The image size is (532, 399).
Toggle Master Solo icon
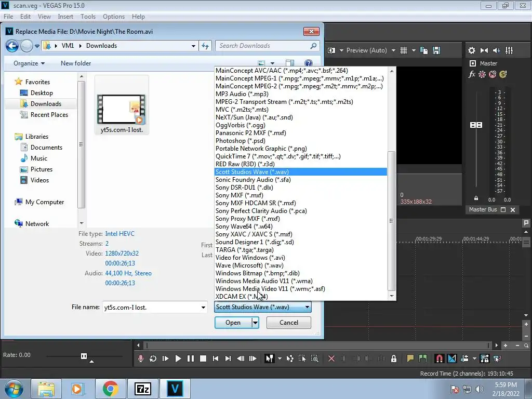pyautogui.click(x=503, y=74)
